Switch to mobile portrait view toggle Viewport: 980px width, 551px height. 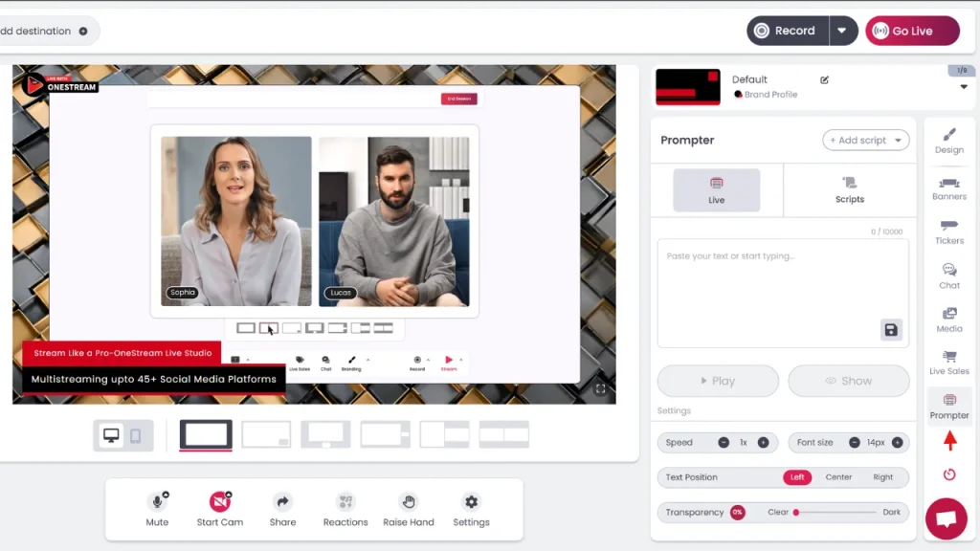(x=136, y=436)
